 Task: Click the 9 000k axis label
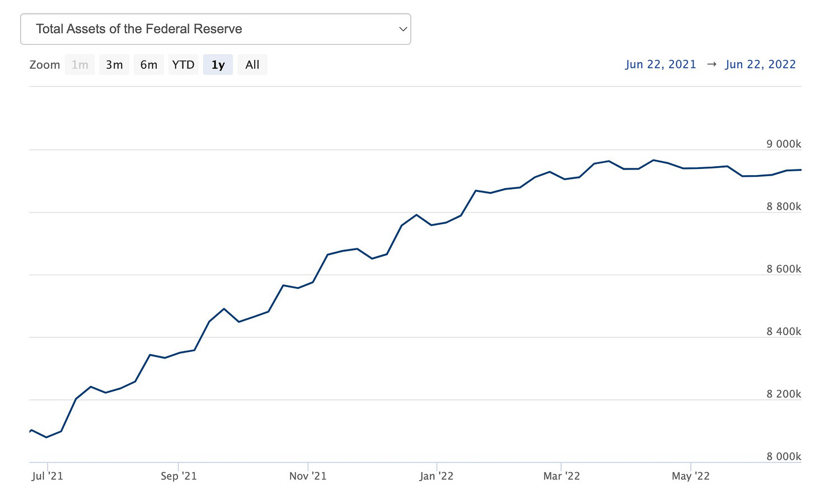pyautogui.click(x=784, y=144)
